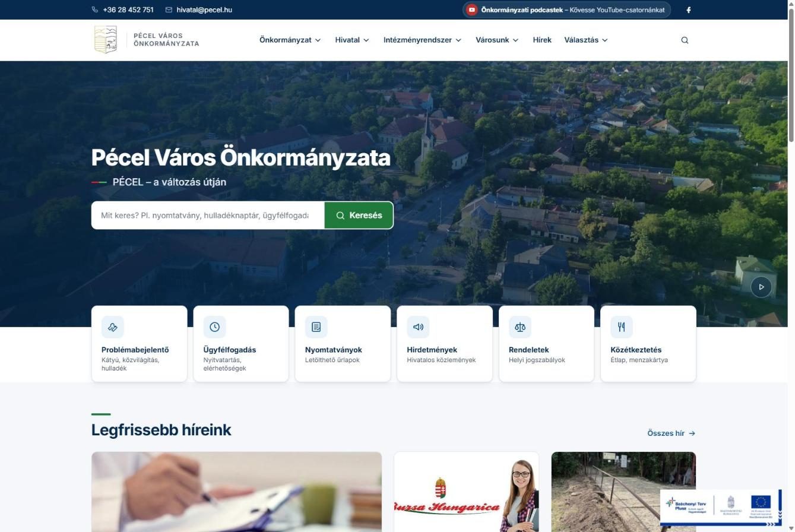Image resolution: width=795 pixels, height=532 pixels.
Task: Follow the Összes hír link
Action: point(672,433)
